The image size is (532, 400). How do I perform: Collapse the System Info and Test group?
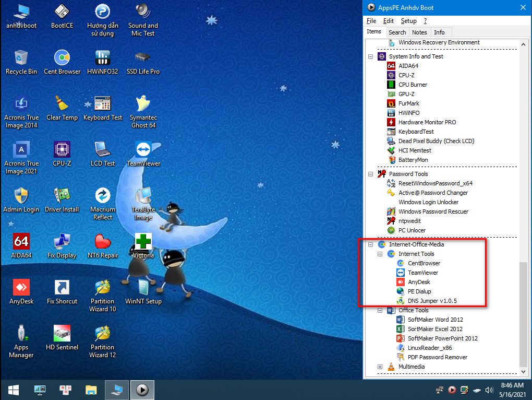[370, 57]
